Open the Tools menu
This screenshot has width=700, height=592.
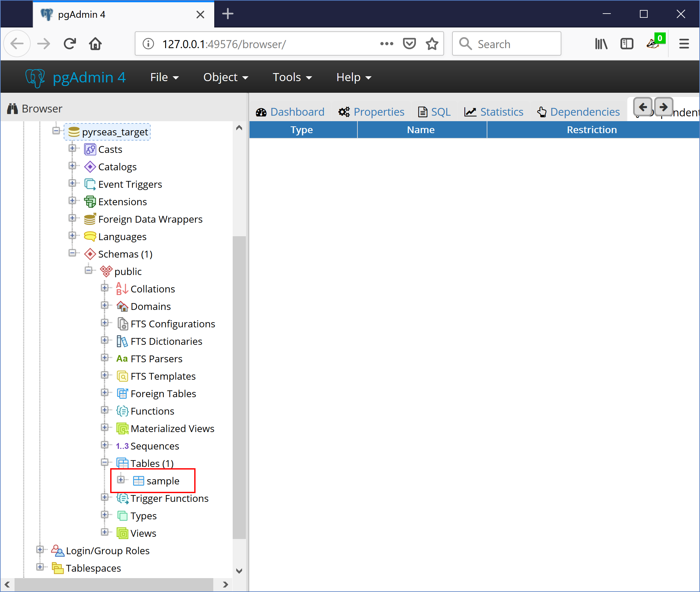(292, 77)
